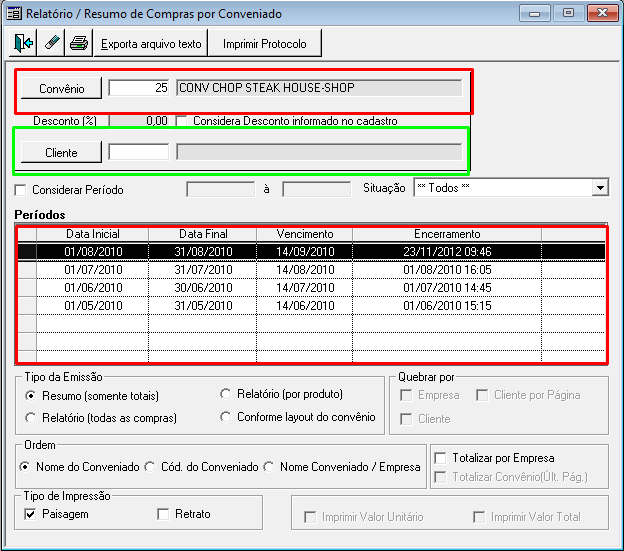Screen dimensions: 624x551
Task: Enable Considera Desconto informado no cadastro
Action: click(181, 121)
